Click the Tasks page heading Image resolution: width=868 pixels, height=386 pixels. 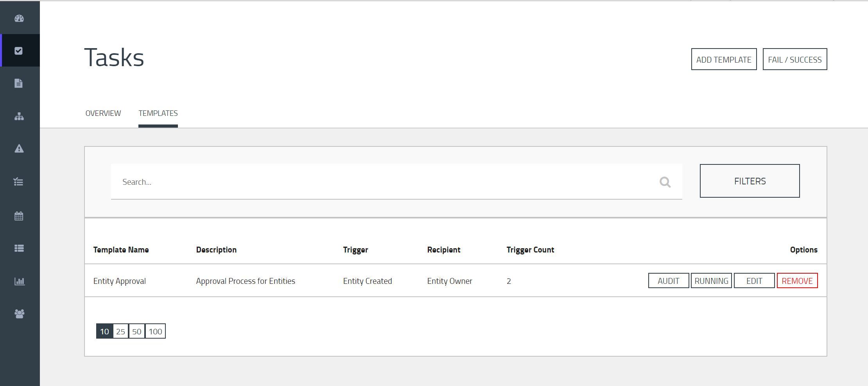[x=114, y=57]
